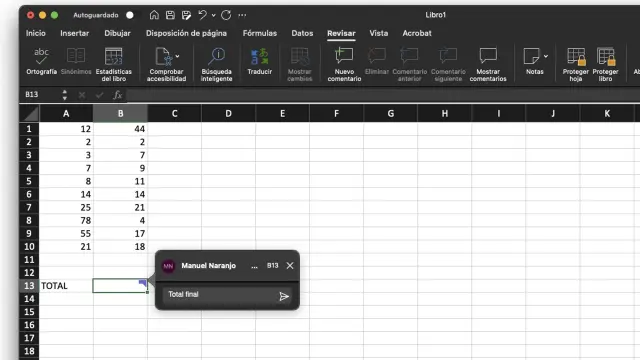640x360 pixels.
Task: Open the Inicio tab
Action: (36, 33)
